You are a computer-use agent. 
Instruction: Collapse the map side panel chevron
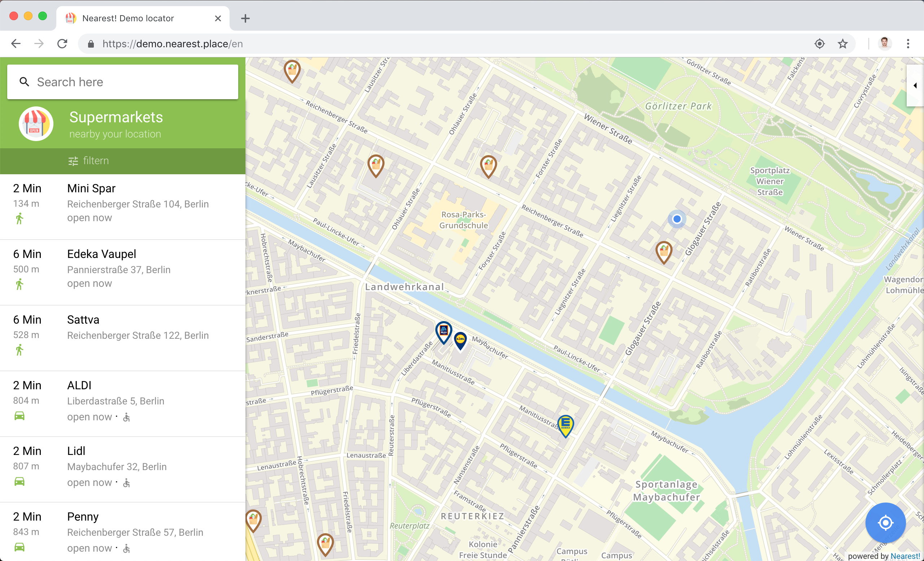pos(915,86)
